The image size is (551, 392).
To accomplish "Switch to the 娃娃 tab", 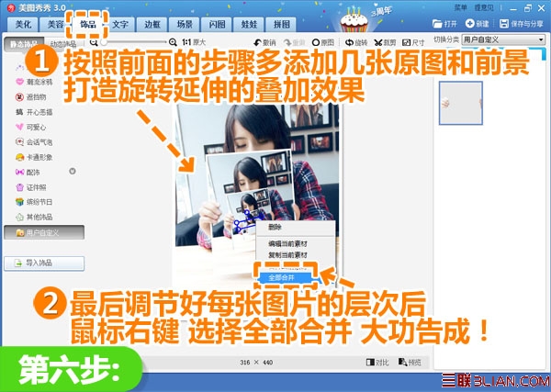I will click(x=249, y=24).
